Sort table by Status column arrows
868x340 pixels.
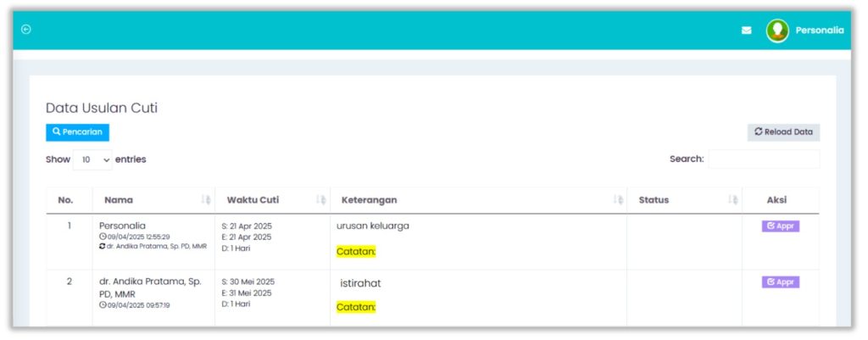pos(732,200)
